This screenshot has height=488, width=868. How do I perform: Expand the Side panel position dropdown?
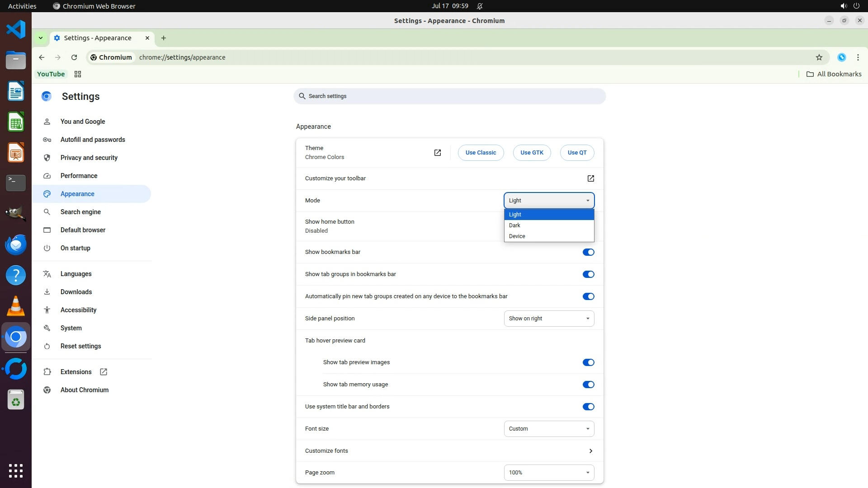click(x=549, y=319)
